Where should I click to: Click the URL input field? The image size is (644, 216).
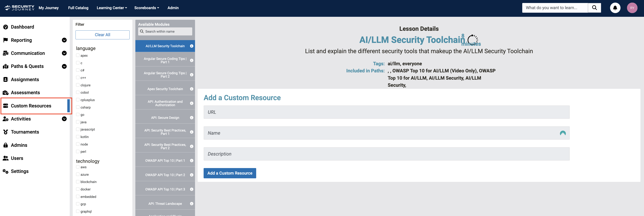click(387, 112)
